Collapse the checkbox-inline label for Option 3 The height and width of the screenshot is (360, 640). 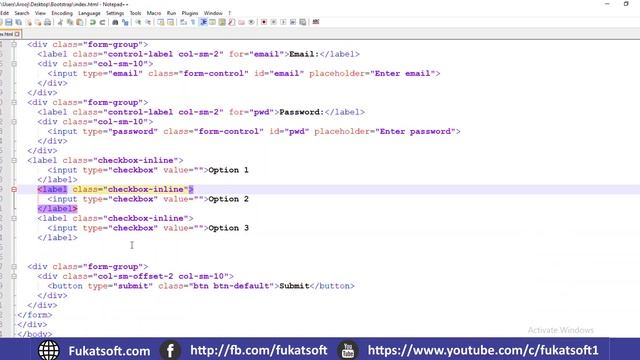pos(14,218)
